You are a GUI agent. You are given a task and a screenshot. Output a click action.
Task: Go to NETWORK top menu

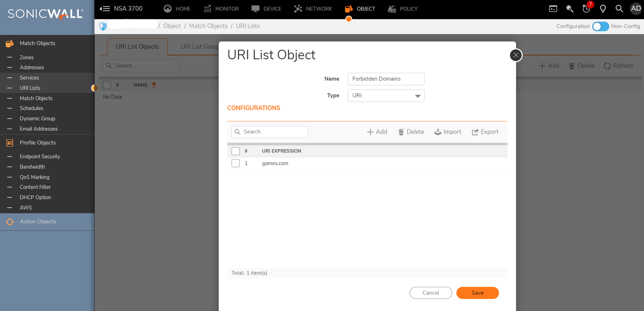[x=313, y=9]
